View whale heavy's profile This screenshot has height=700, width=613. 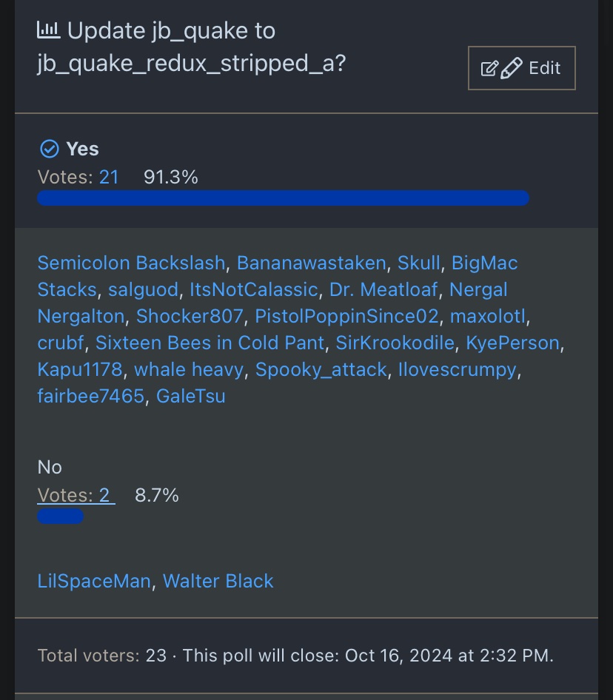[189, 370]
